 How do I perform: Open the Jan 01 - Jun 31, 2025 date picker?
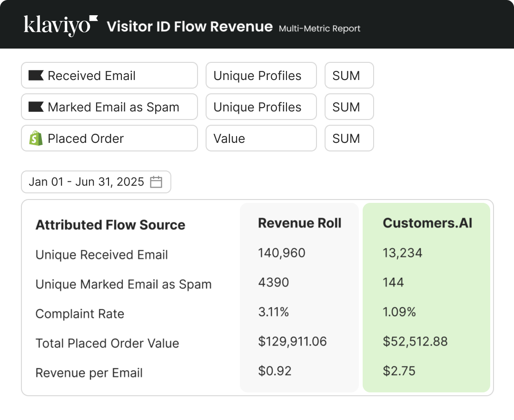(x=96, y=182)
